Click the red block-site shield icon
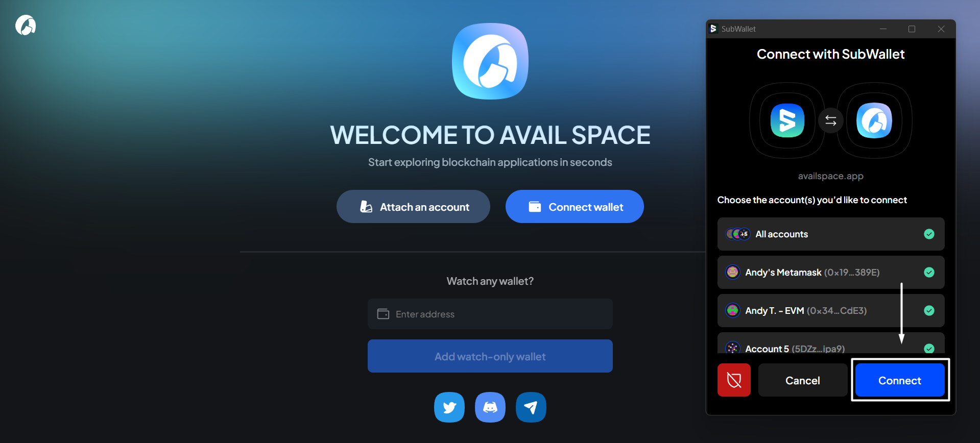The image size is (980, 443). 734,380
